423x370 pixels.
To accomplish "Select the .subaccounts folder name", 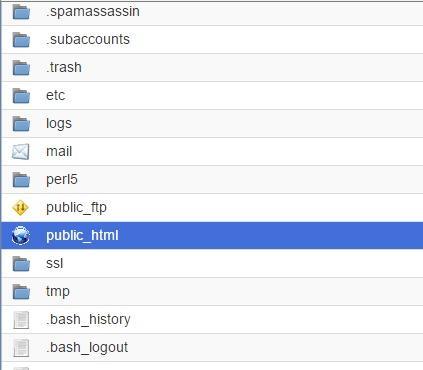I will pyautogui.click(x=88, y=39).
